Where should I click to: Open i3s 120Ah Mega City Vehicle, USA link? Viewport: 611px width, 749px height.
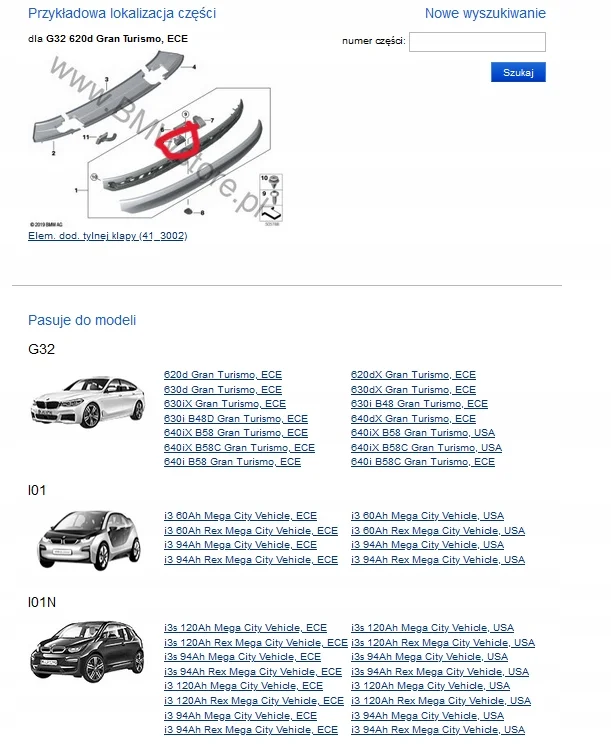pyautogui.click(x=432, y=628)
